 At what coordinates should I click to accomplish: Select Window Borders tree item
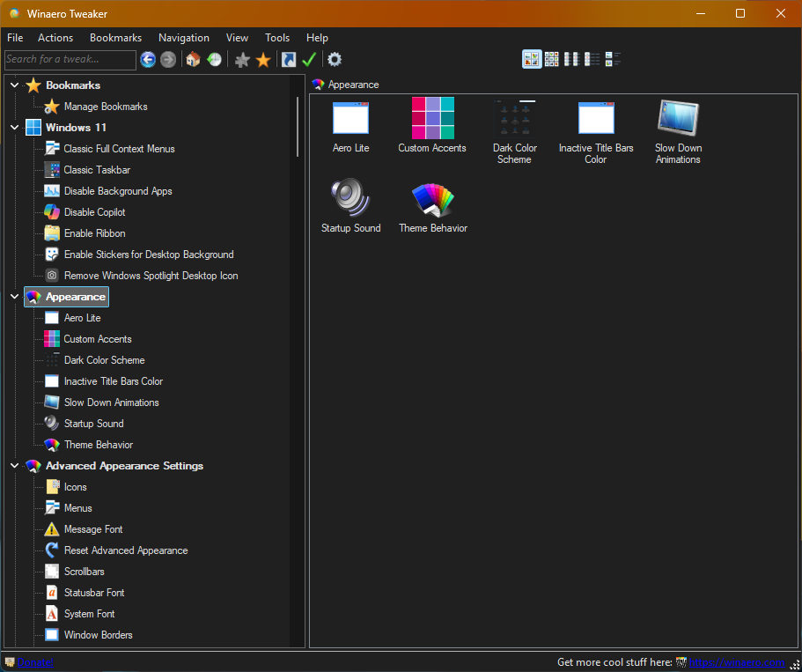click(x=99, y=635)
